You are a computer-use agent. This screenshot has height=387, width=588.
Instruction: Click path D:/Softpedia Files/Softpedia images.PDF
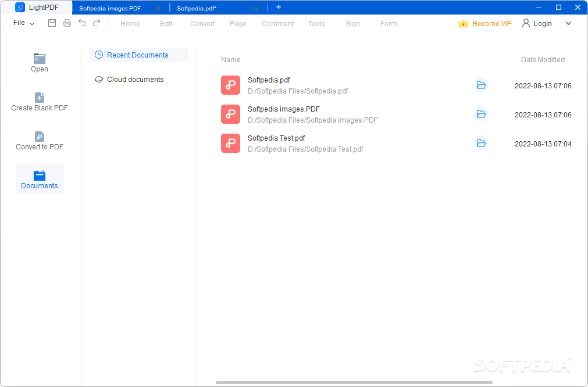coord(313,120)
